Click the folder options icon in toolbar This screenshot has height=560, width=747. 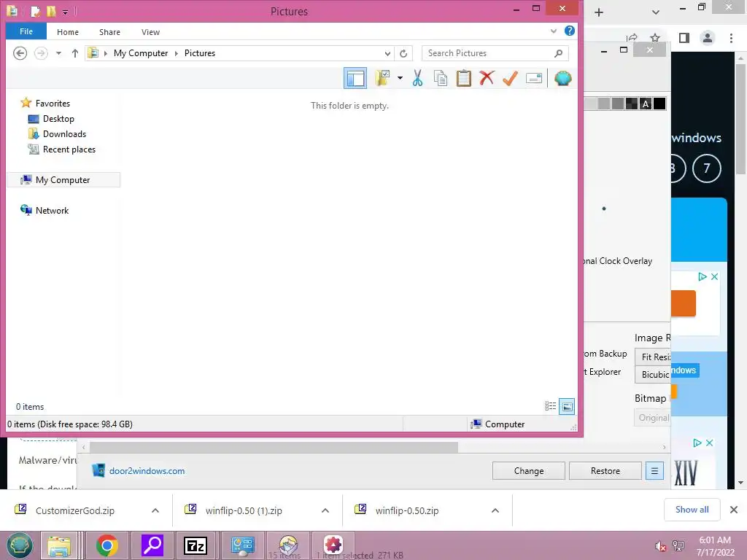pos(382,78)
